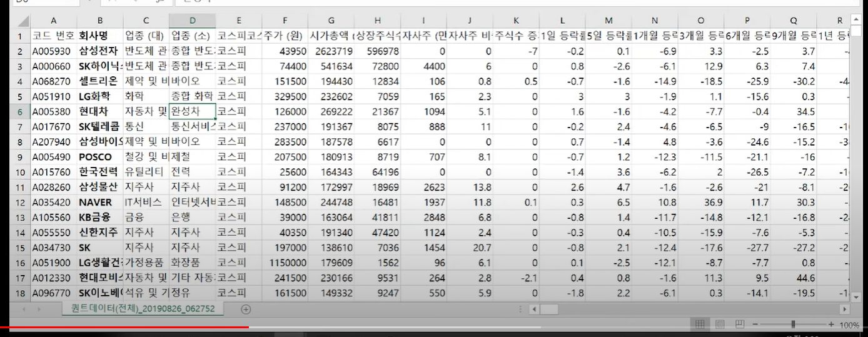Image resolution: width=868 pixels, height=337 pixels.
Task: Select row 12 header
Action: [19, 202]
